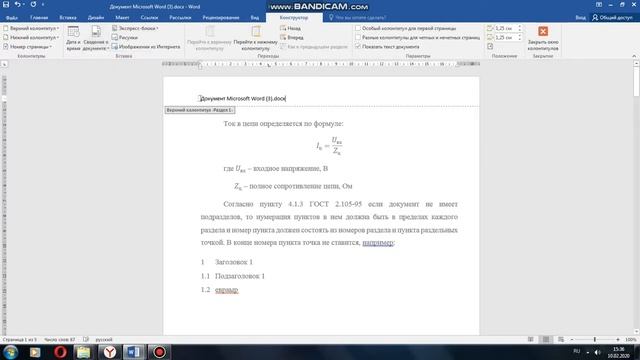Switch to Read Mode view icon
640x360 pixels.
tap(531, 340)
